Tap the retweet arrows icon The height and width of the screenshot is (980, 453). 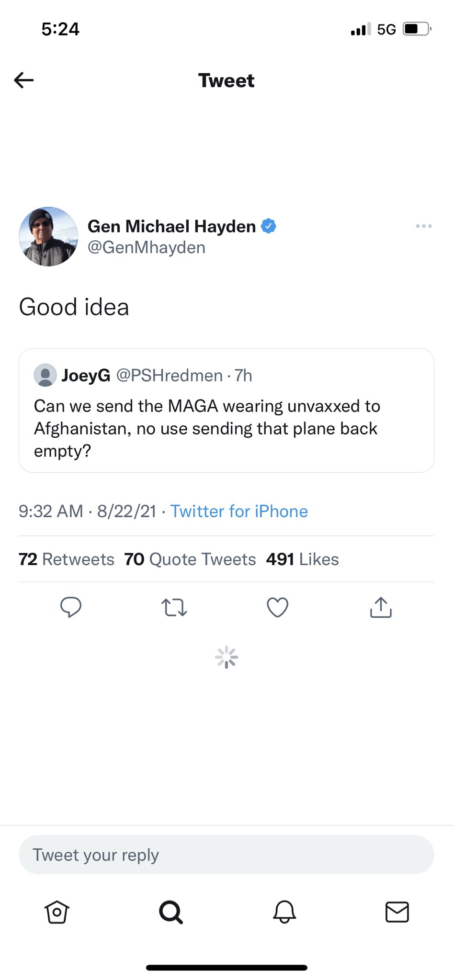174,607
